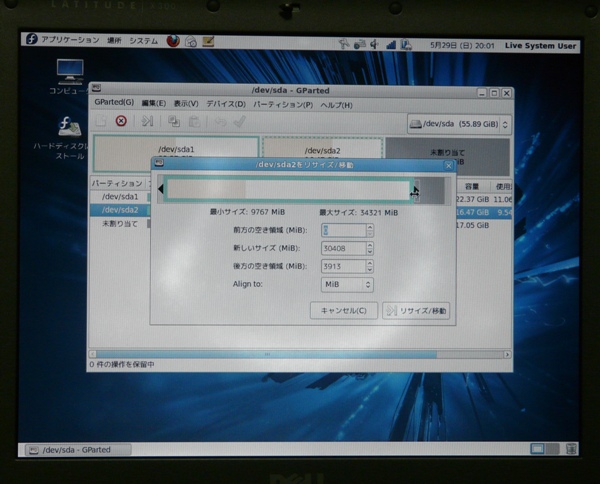The image size is (600, 484).
Task: Open the Partition menu in GParted
Action: click(x=276, y=104)
